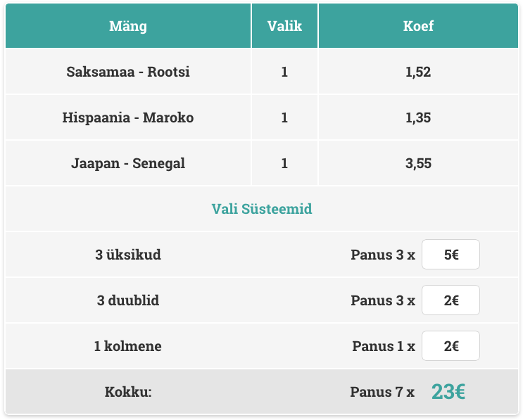Click the 3 üksikud system label

tap(128, 255)
